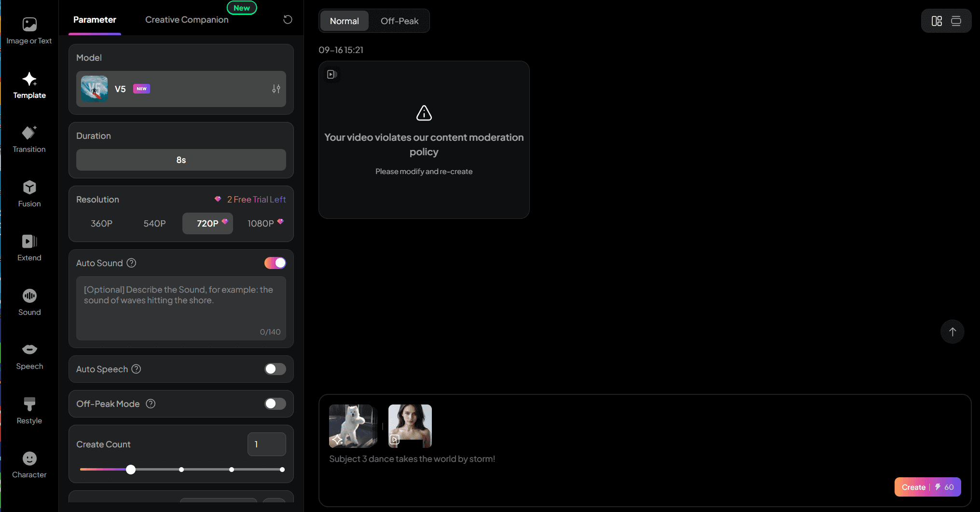Switch to the Creative Companion tab
980x512 pixels.
click(187, 20)
